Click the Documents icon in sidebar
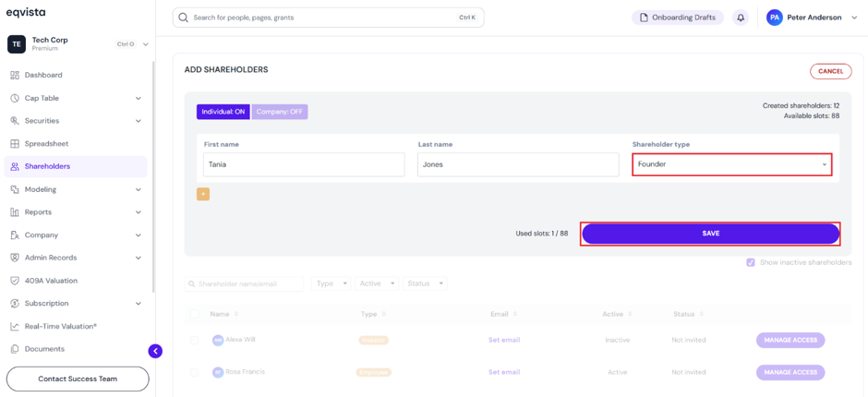 tap(15, 349)
